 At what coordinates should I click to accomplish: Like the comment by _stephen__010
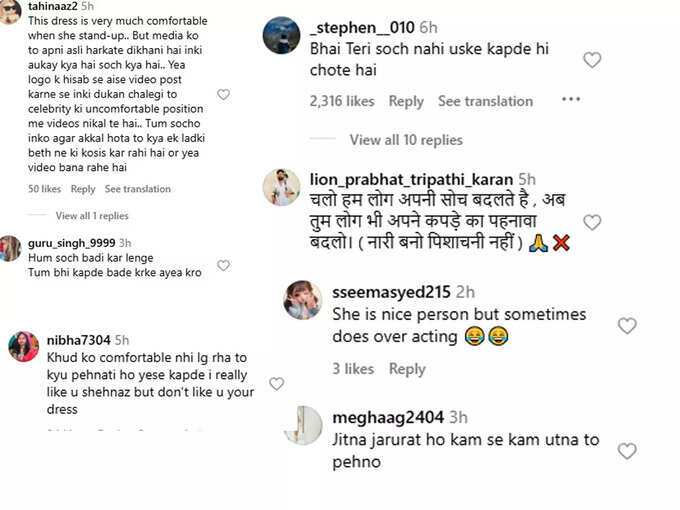coord(592,60)
